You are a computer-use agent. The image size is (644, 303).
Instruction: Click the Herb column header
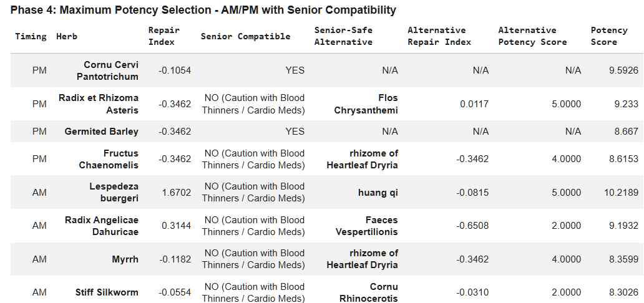(x=67, y=36)
